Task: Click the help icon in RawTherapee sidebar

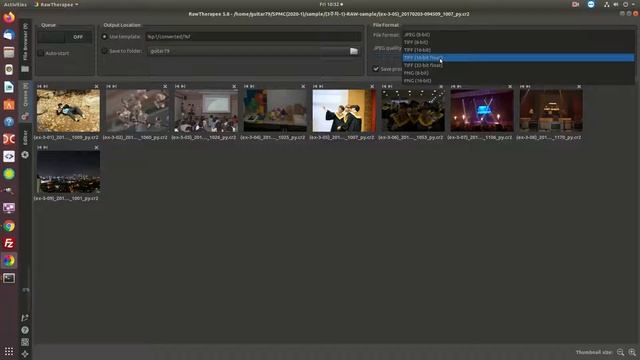Action: tap(25, 330)
